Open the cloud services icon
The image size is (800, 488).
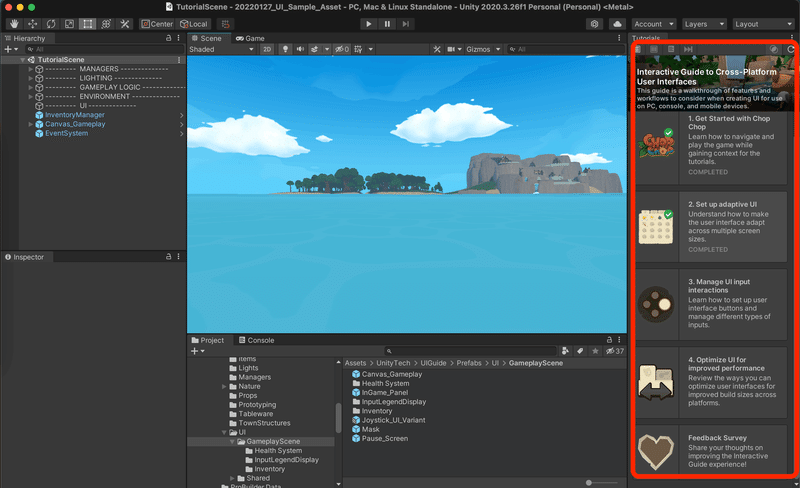point(617,24)
